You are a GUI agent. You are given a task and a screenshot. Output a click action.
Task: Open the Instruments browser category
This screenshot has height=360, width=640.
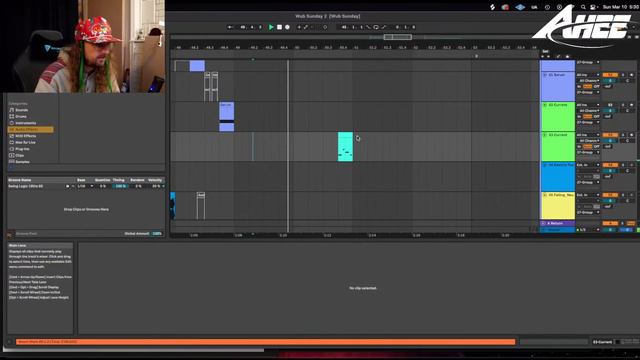pos(25,123)
